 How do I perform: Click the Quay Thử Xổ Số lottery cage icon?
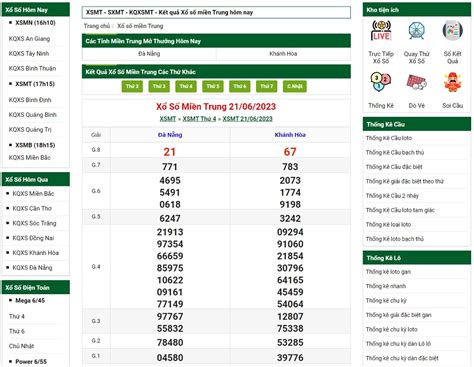[417, 31]
